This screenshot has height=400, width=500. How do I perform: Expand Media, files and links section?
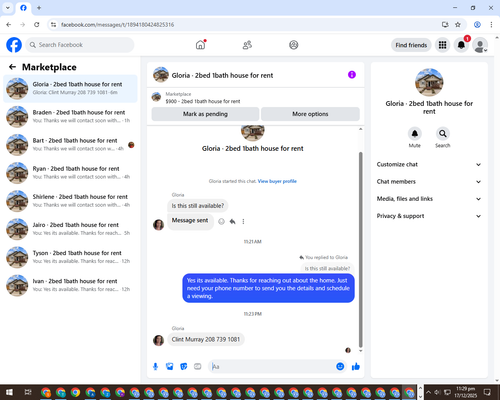click(429, 199)
